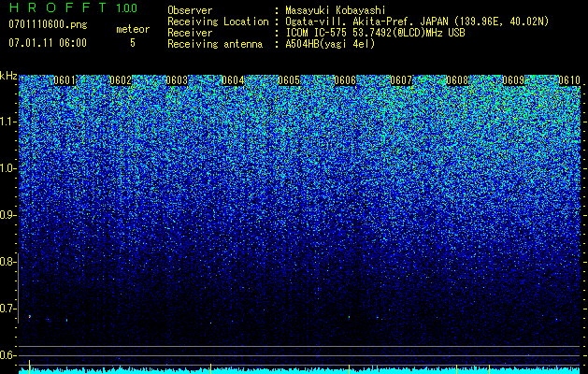Click the 0602 time marker
This screenshot has height=374, width=588.
[x=121, y=80]
